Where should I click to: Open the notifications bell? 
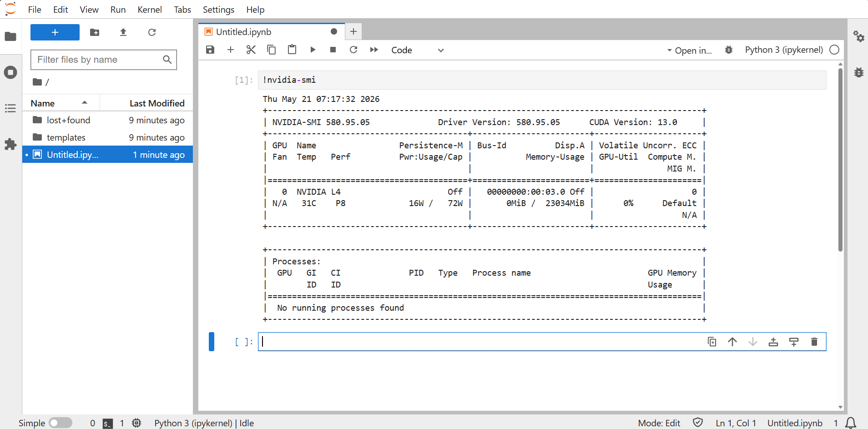(x=851, y=423)
